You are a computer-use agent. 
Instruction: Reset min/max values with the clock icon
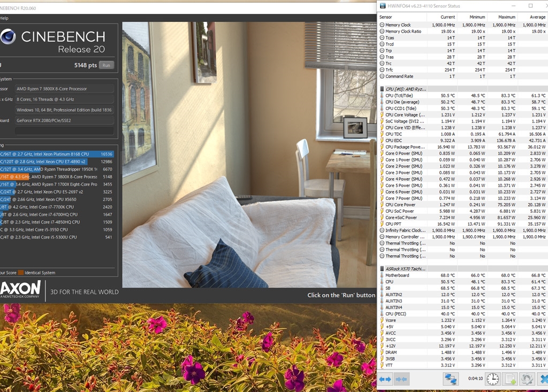(493, 379)
